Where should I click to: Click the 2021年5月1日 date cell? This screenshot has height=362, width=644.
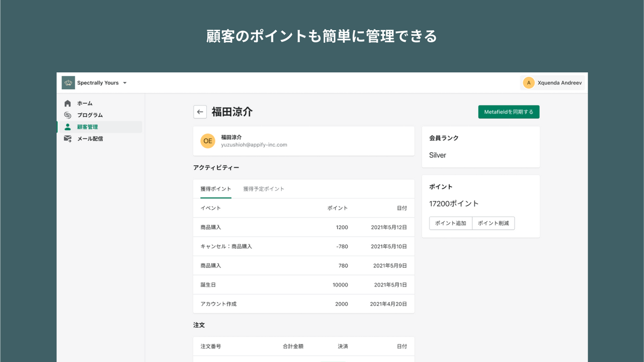point(390,285)
